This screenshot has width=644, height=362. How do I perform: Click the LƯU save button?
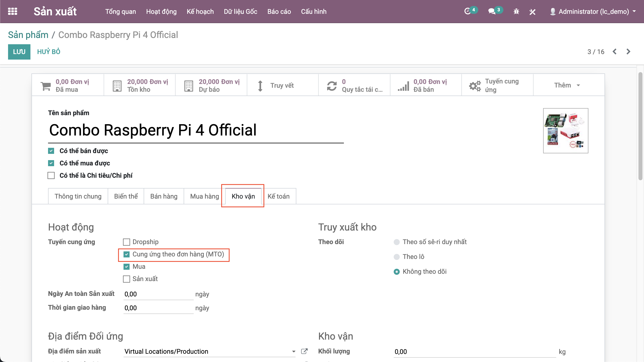[x=19, y=52]
